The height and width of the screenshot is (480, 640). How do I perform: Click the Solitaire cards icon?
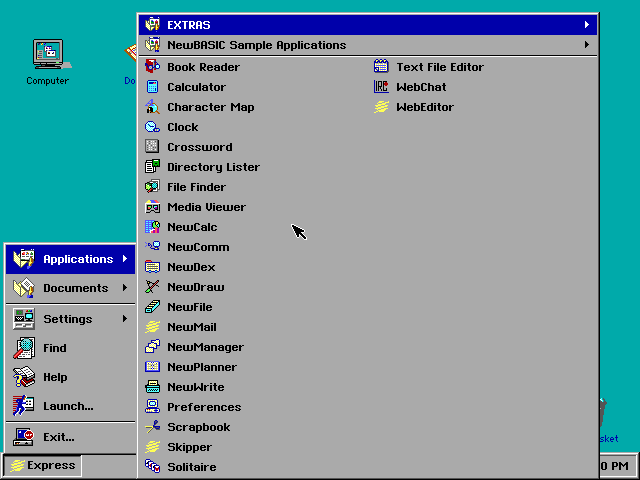pos(152,467)
